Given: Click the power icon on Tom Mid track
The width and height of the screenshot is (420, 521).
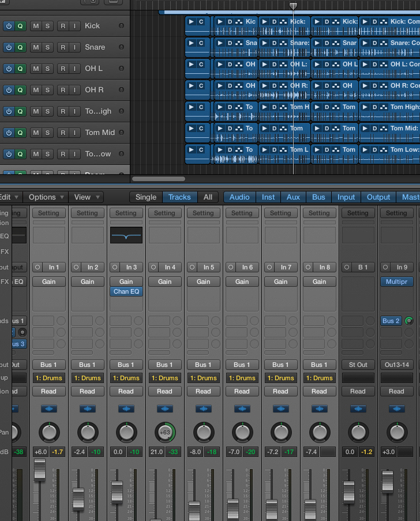Looking at the screenshot, I should tap(9, 133).
